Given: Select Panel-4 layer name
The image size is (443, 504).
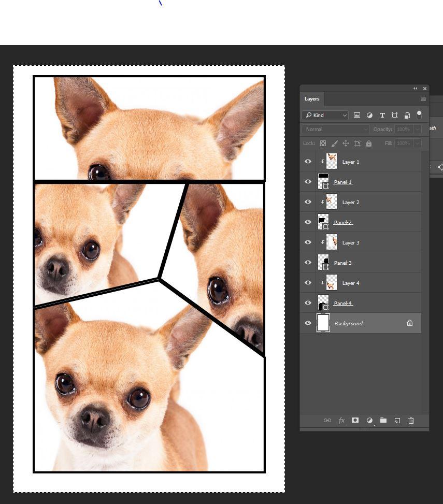Looking at the screenshot, I should pos(343,303).
